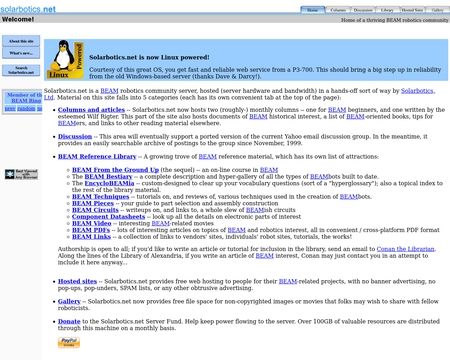
Task: Go to the Hosted Sites tab
Action: (412, 10)
